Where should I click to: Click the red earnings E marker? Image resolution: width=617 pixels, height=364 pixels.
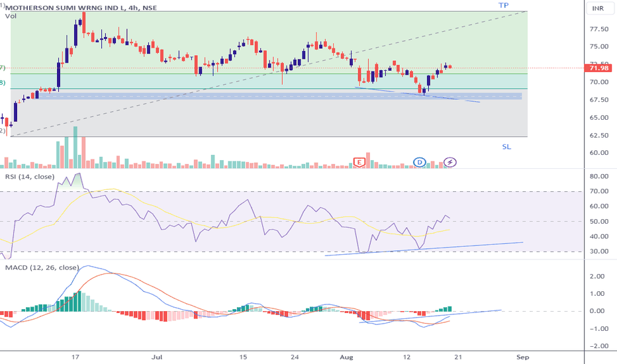tap(359, 162)
